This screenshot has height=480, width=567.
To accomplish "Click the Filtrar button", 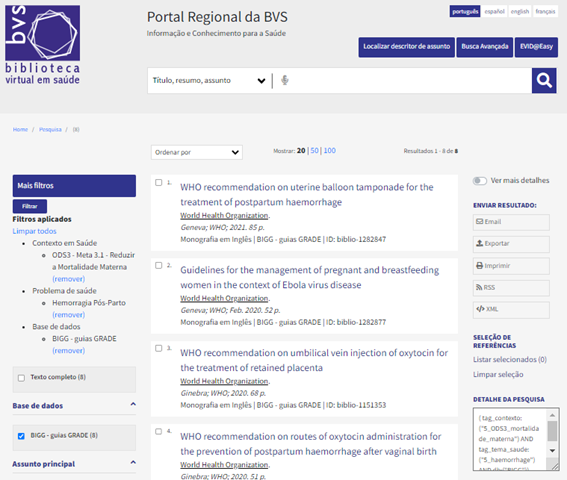I will (x=30, y=206).
